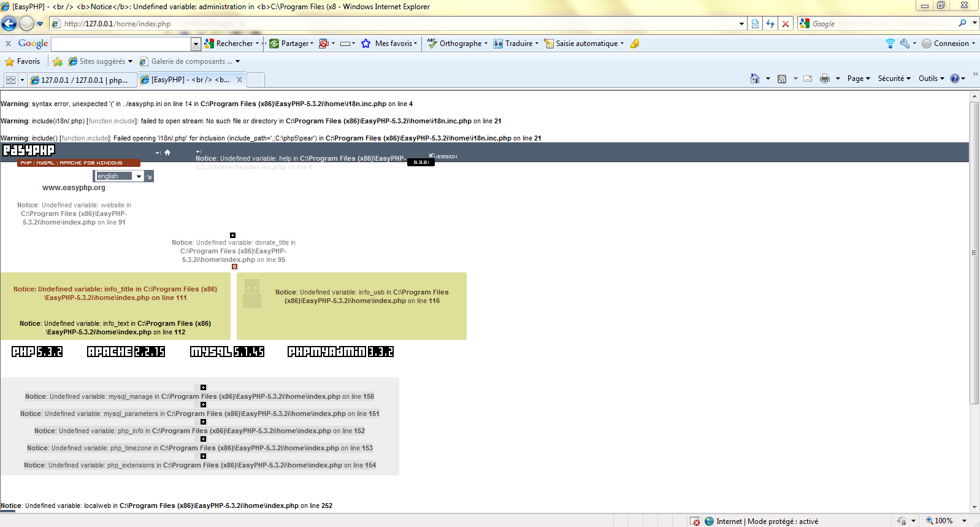Click the Print printer icon
This screenshot has width=980, height=527.
(x=825, y=79)
